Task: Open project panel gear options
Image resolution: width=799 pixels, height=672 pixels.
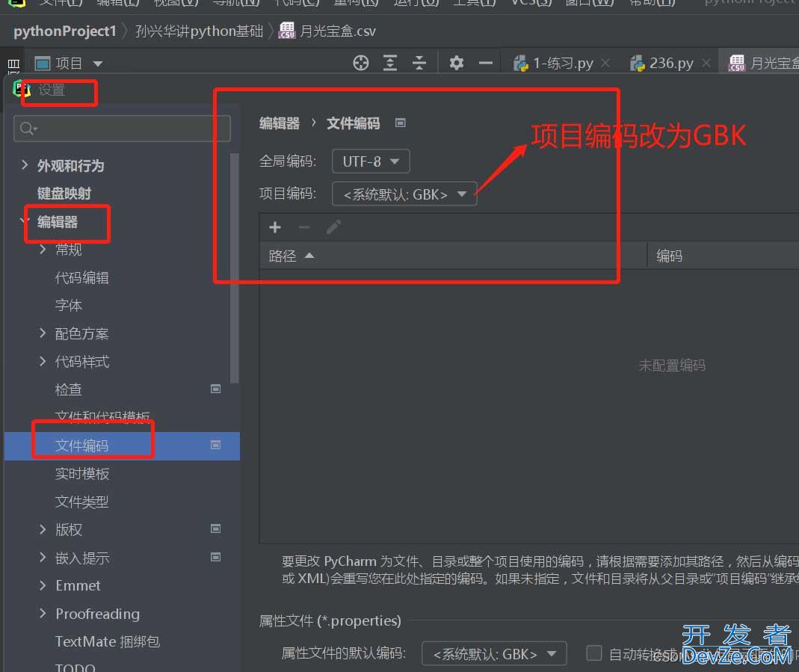Action: point(456,64)
